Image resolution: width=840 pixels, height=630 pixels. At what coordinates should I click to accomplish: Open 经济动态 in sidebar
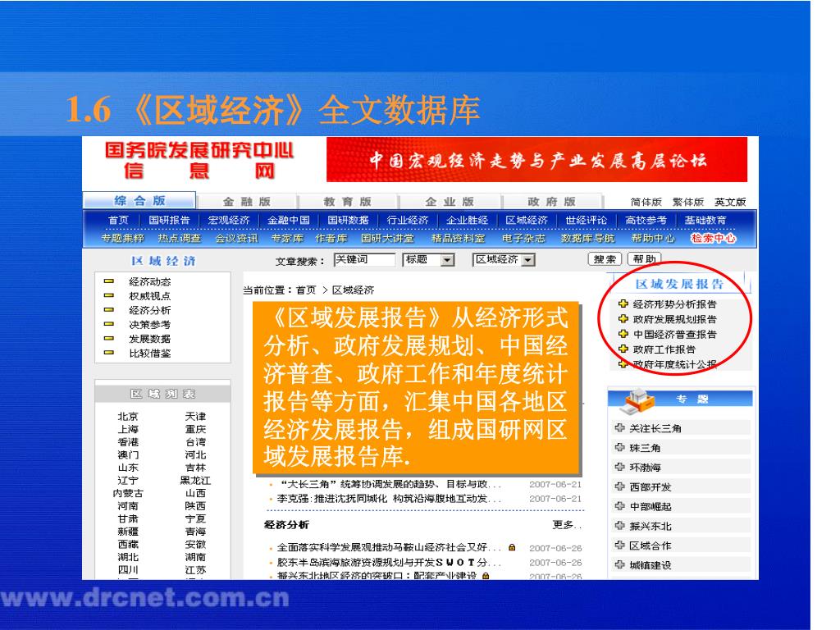(x=149, y=282)
